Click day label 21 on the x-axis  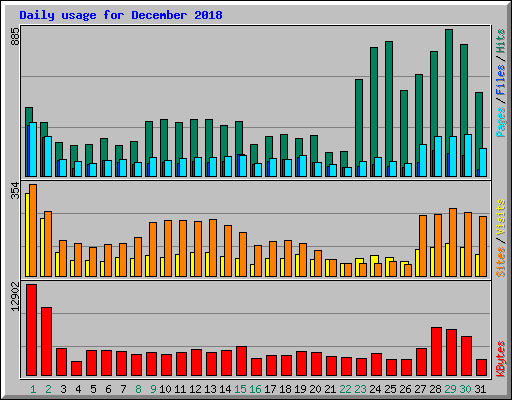pyautogui.click(x=330, y=389)
